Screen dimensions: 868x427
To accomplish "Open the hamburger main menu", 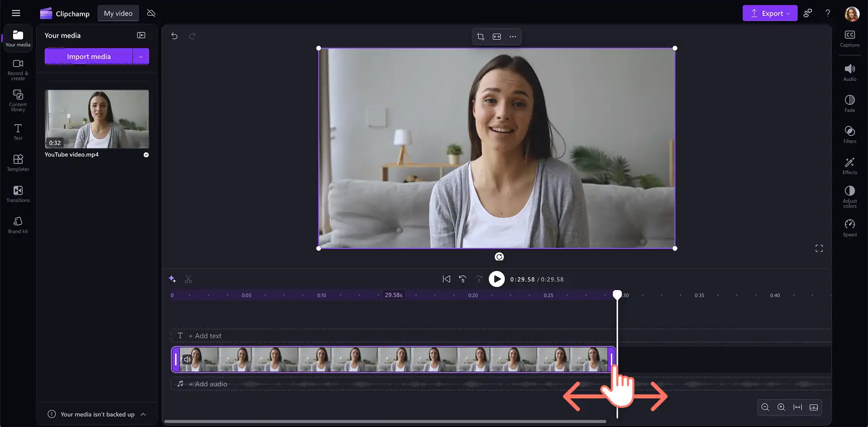I will 16,13.
